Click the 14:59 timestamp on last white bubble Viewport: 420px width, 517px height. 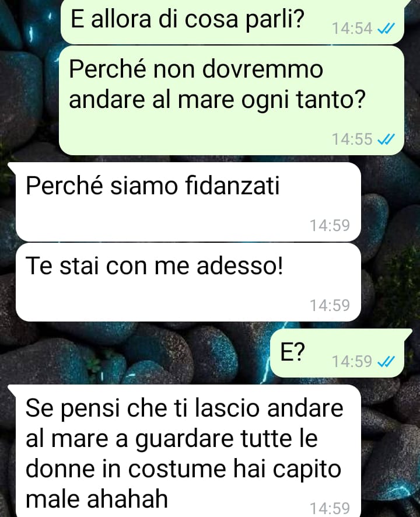click(x=330, y=508)
